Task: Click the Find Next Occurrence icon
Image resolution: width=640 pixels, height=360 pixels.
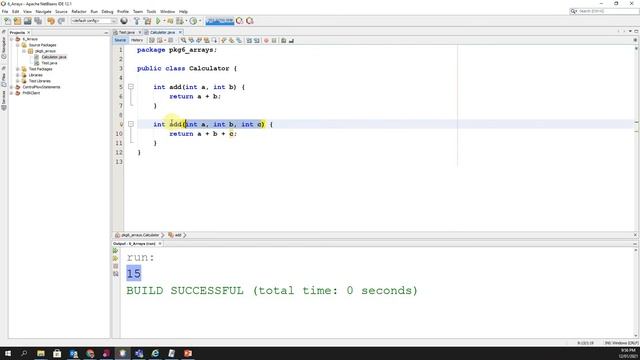Action: click(199, 40)
